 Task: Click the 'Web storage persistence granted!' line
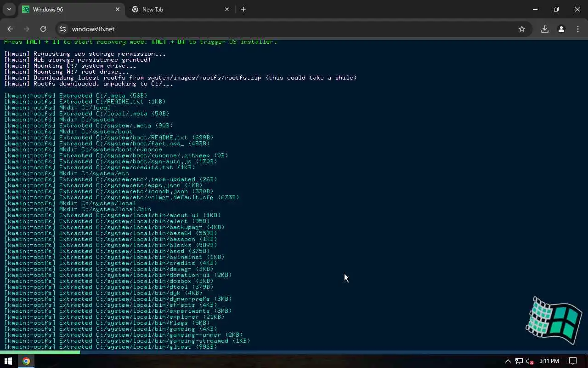pyautogui.click(x=78, y=60)
